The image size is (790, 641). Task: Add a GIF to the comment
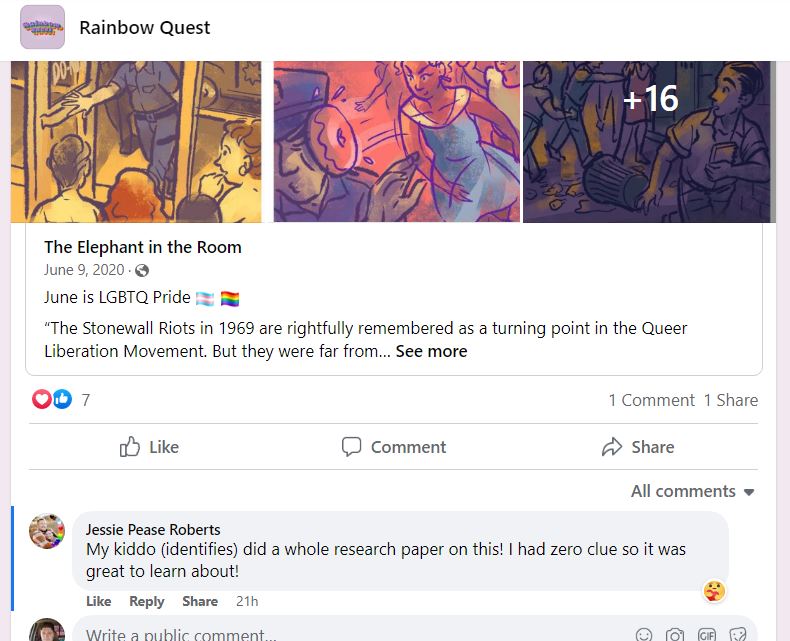pyautogui.click(x=706, y=634)
